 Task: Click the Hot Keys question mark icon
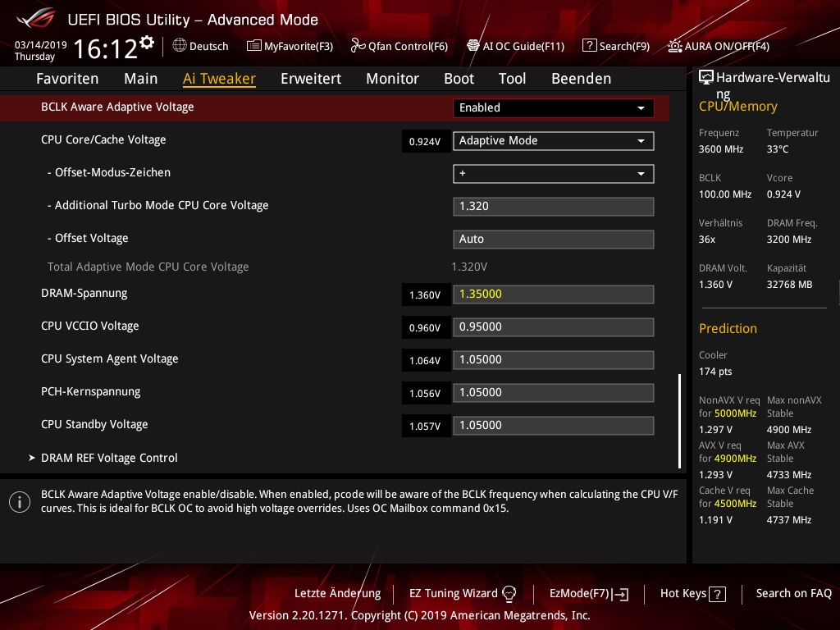point(717,594)
